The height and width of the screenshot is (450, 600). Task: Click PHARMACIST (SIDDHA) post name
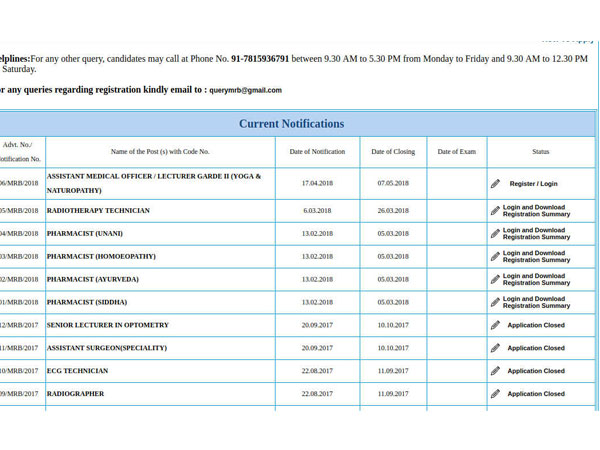click(87, 302)
